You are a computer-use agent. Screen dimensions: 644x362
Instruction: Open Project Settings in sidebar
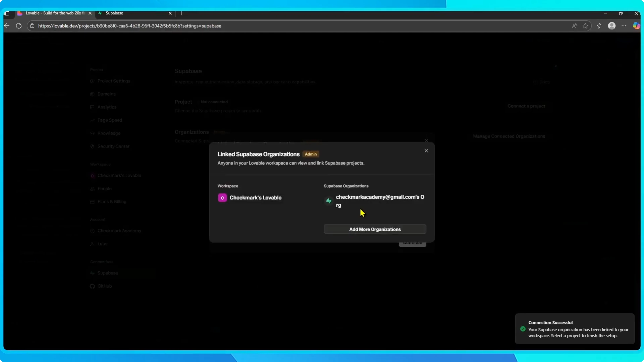pos(110,81)
